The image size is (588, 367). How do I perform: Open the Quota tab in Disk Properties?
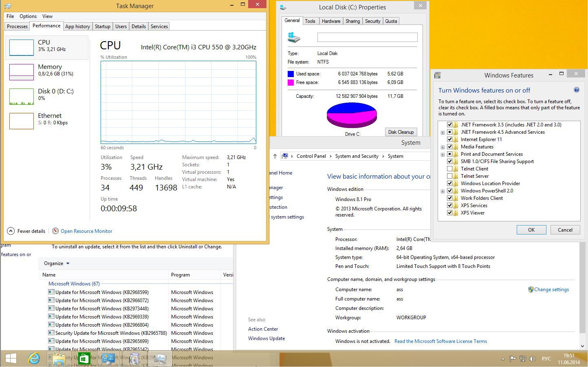[391, 21]
